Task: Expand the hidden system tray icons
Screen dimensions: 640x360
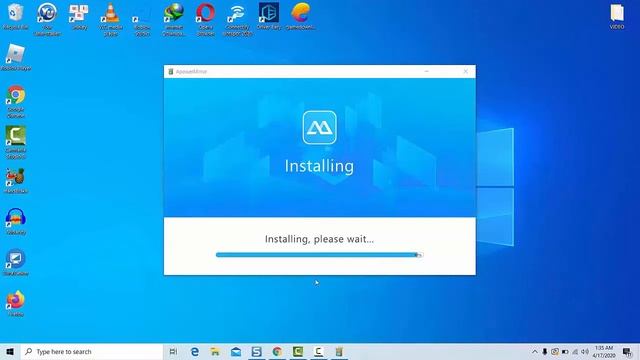Action: (535, 351)
